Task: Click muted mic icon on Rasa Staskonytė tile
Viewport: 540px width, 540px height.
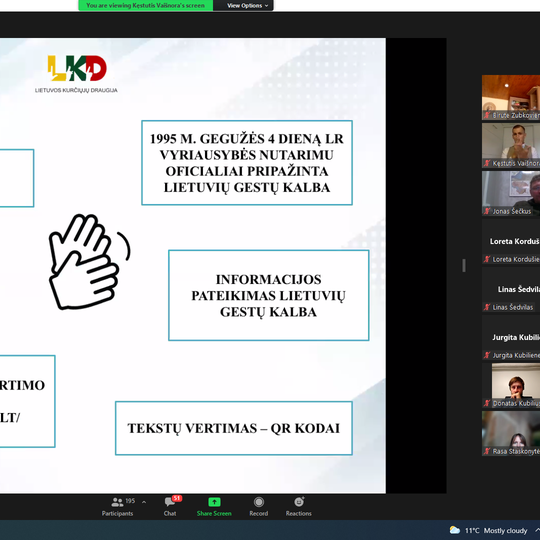Action: tap(487, 451)
